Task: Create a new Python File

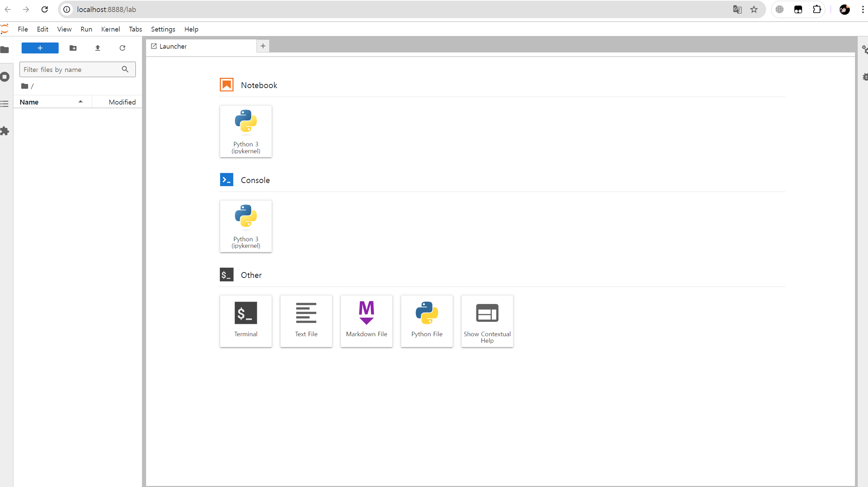Action: [x=427, y=321]
